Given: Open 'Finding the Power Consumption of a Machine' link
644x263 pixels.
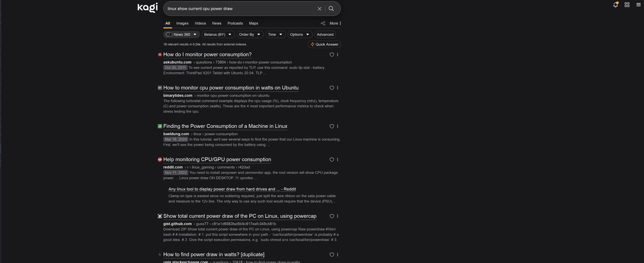Looking at the screenshot, I should click(x=225, y=126).
